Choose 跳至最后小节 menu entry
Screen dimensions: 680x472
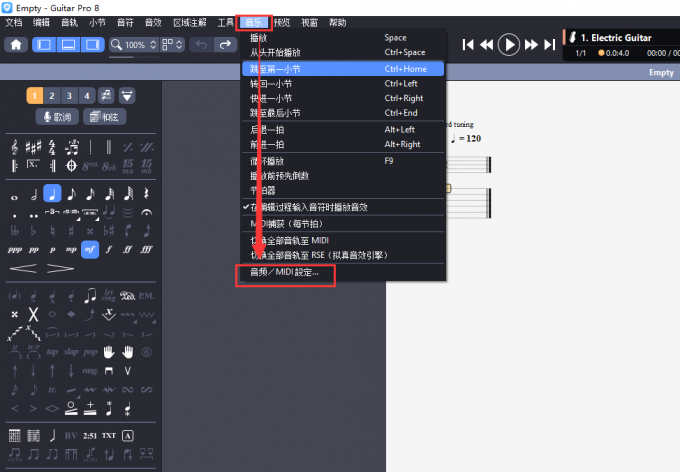click(343, 113)
